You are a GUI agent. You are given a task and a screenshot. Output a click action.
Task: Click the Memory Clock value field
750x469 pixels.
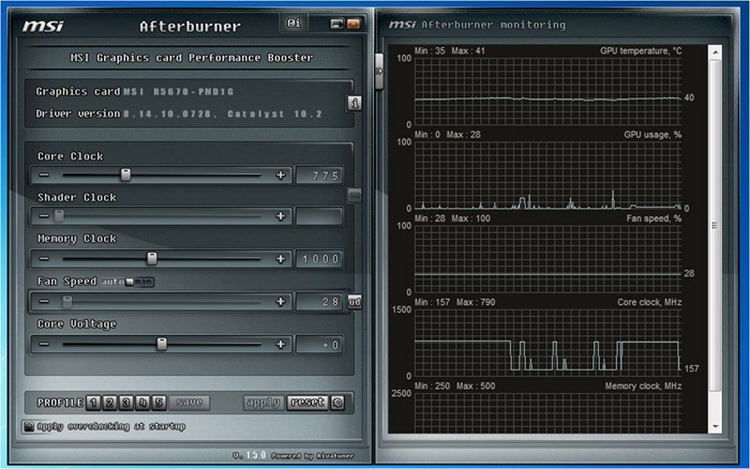[x=319, y=259]
